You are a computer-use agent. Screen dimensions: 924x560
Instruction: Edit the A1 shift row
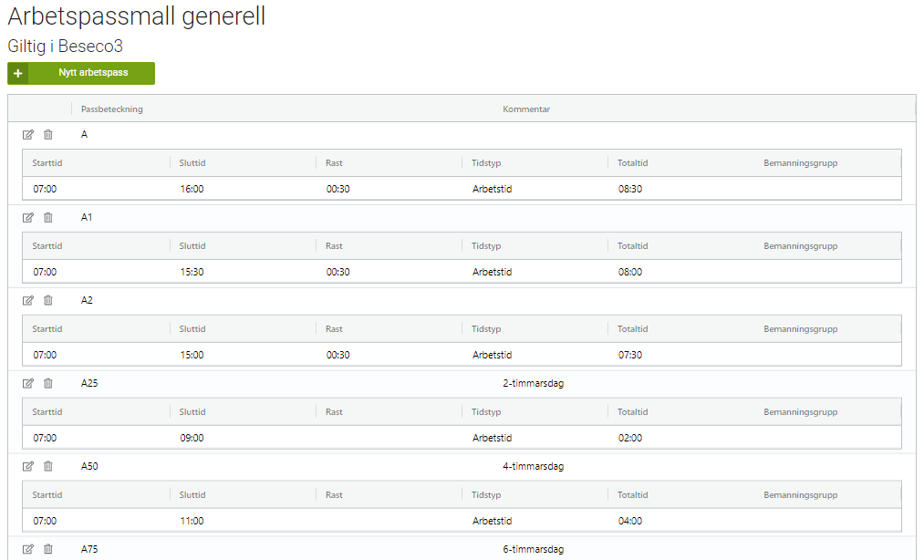[x=28, y=218]
